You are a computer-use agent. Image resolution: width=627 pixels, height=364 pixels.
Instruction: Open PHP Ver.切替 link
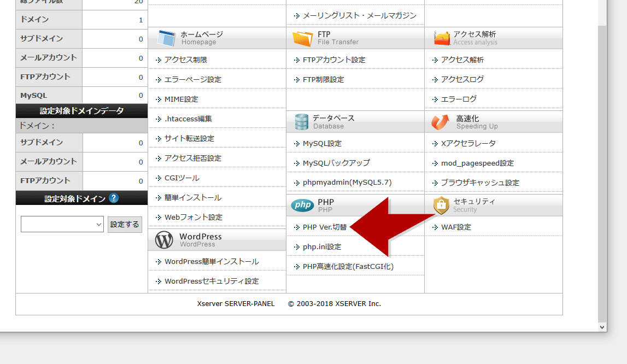(324, 227)
